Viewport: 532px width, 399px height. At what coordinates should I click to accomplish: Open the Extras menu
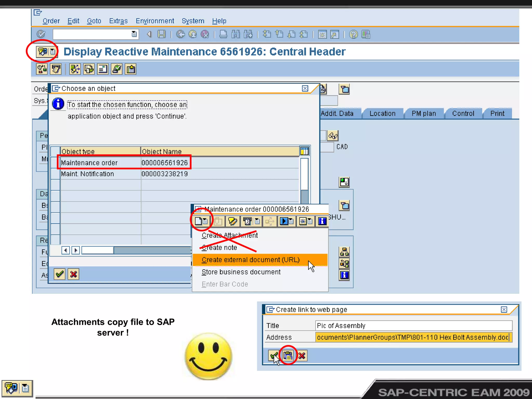point(118,21)
